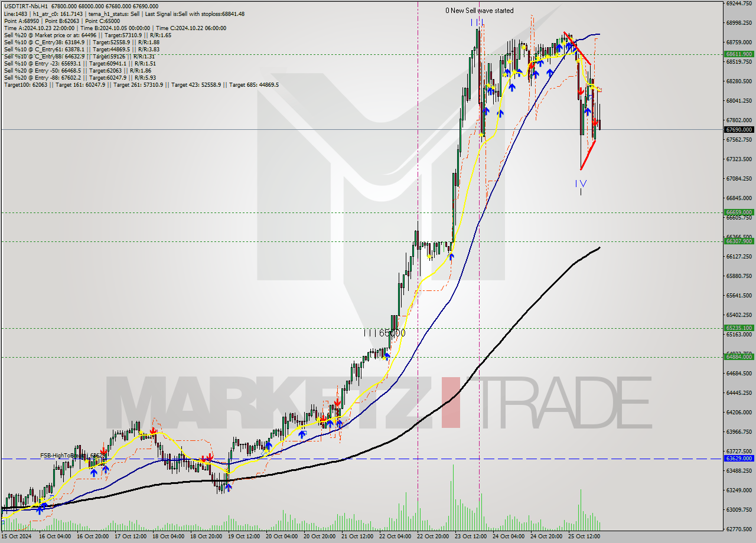Screen dimensions: 756x543
Task: Click the 63249.000 price axis label
Action: click(x=739, y=490)
